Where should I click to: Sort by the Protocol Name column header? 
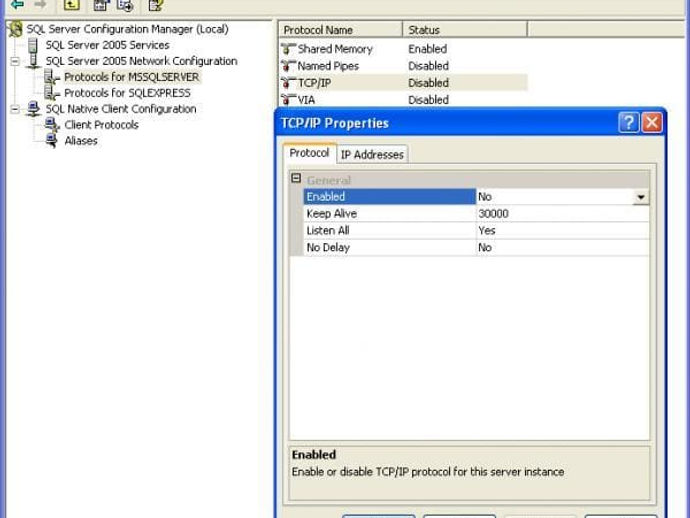340,30
